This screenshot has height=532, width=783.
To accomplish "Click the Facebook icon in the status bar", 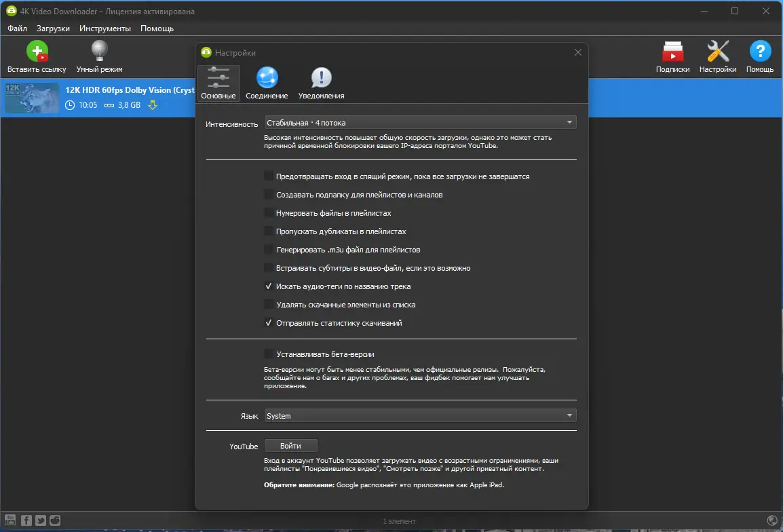I will coord(26,520).
